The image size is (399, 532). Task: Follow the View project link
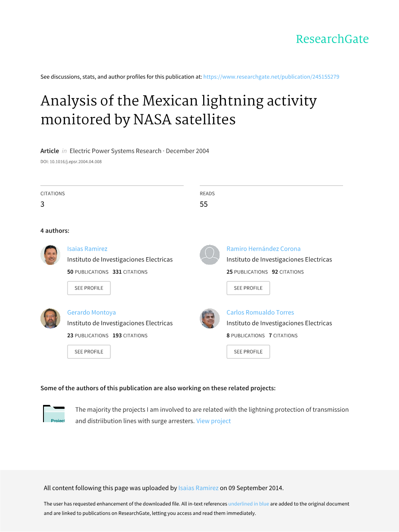tap(213, 421)
